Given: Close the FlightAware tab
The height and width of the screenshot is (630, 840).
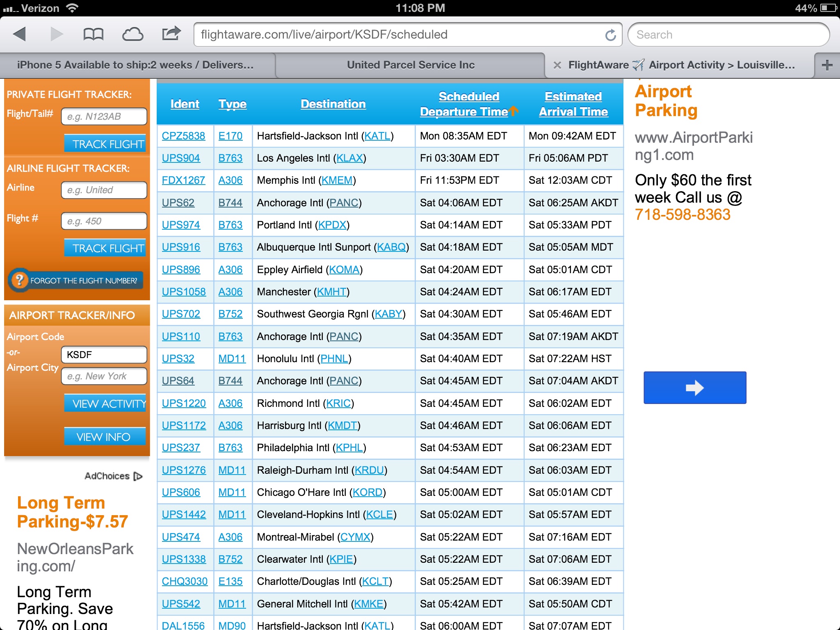Looking at the screenshot, I should point(557,65).
